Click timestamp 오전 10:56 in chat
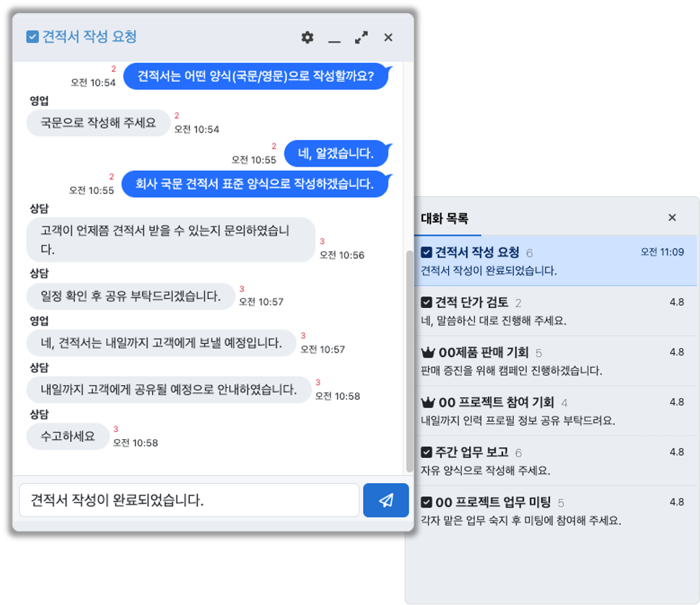Viewport: 700px width, 605px height. tap(342, 255)
